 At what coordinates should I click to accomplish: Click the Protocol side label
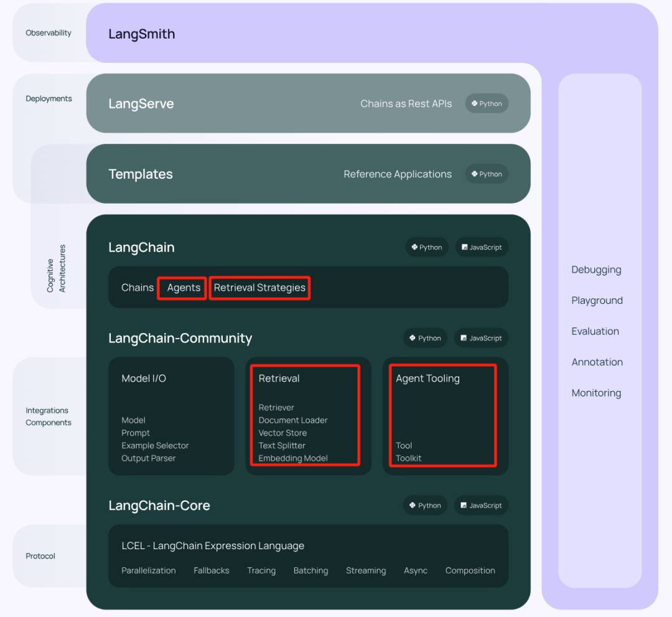(40, 556)
